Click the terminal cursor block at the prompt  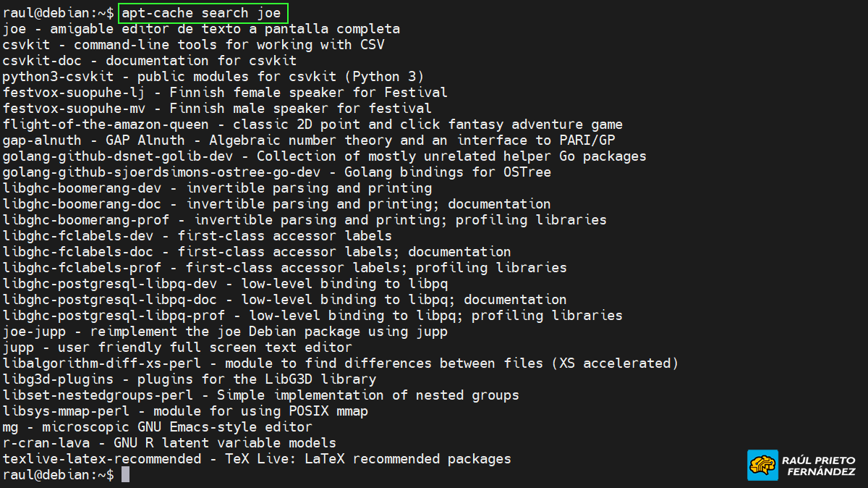click(126, 475)
